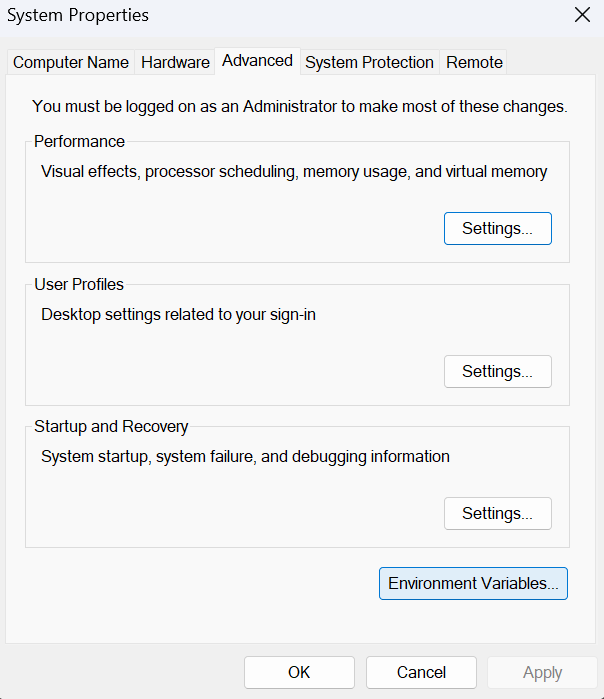Close the System Properties dialog
The height and width of the screenshot is (699, 604).
[582, 14]
